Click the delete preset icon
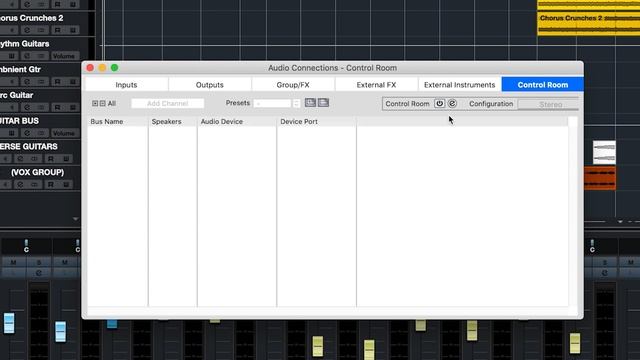This screenshot has height=360, width=640. click(323, 102)
